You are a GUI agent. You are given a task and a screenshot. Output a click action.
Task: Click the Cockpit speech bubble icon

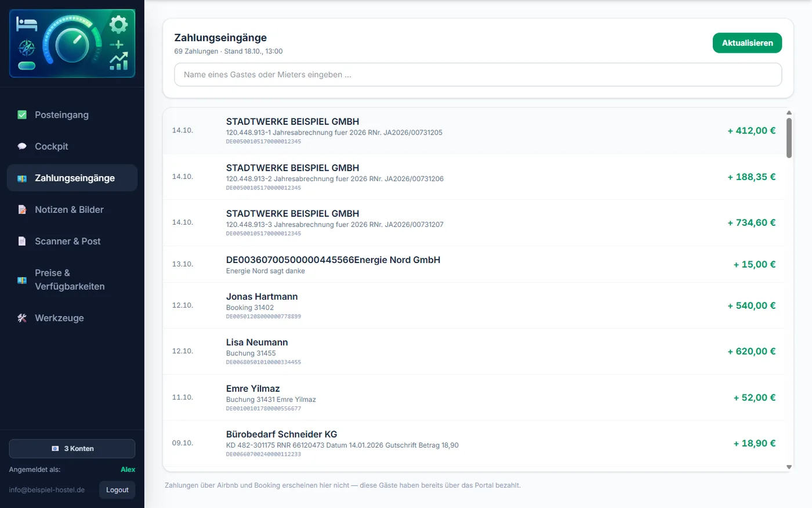(x=22, y=146)
